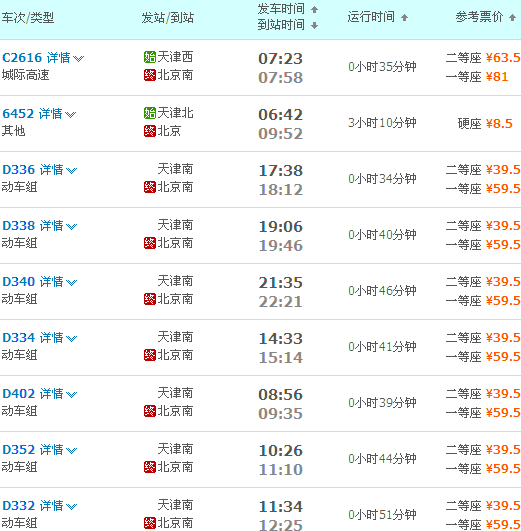The height and width of the screenshot is (531, 521).
Task: Open train D336 number link
Action: [19, 170]
